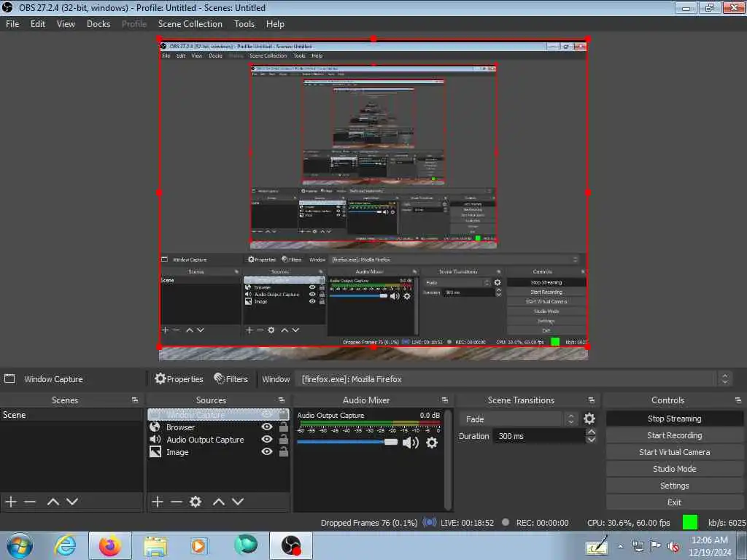Click the clock showing 12:06 AM
This screenshot has height=560, width=747.
[x=709, y=540]
